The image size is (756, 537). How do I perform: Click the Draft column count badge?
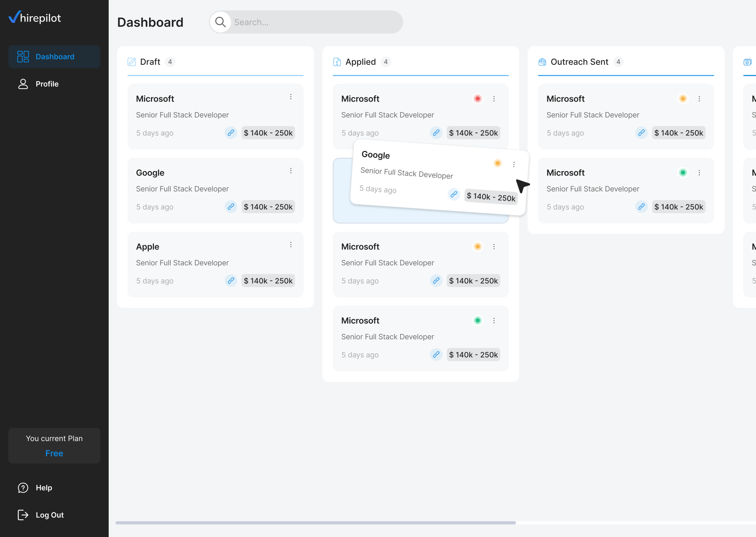pos(170,62)
